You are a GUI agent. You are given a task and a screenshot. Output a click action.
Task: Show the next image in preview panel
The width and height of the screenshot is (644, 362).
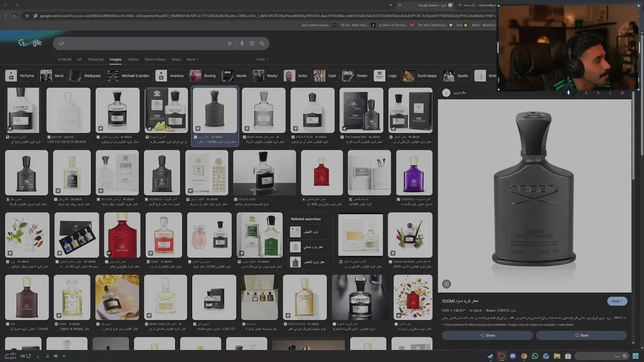pos(598,93)
